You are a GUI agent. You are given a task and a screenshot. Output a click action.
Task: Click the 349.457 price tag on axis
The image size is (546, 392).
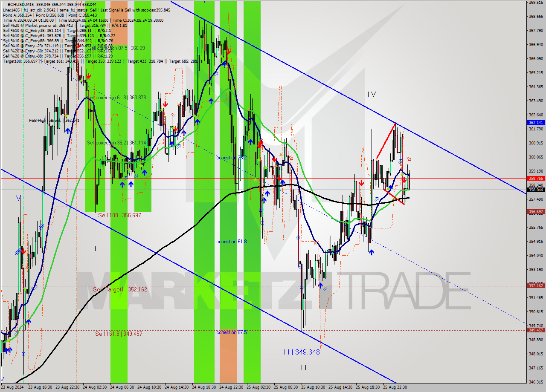pos(536,330)
